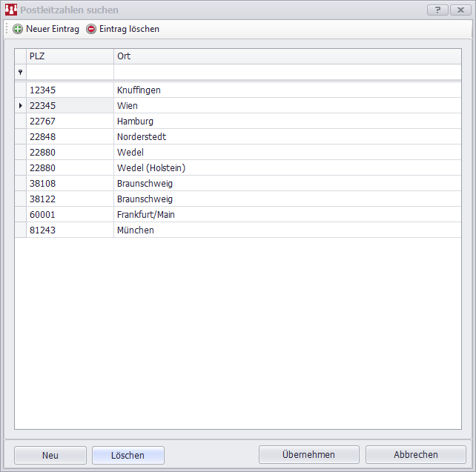Viewport: 476px width, 472px height.
Task: Click the help question mark button
Action: pyautogui.click(x=437, y=10)
